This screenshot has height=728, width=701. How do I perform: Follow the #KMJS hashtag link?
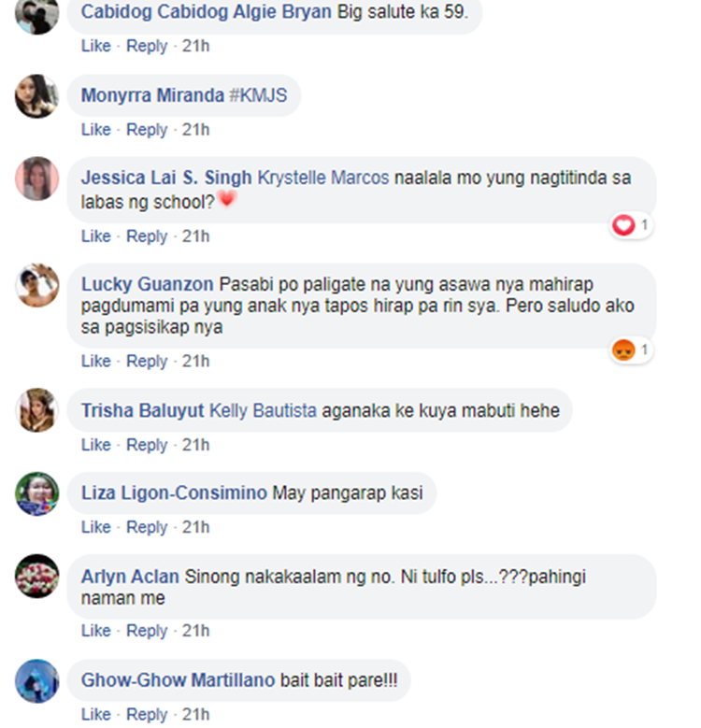(x=258, y=95)
